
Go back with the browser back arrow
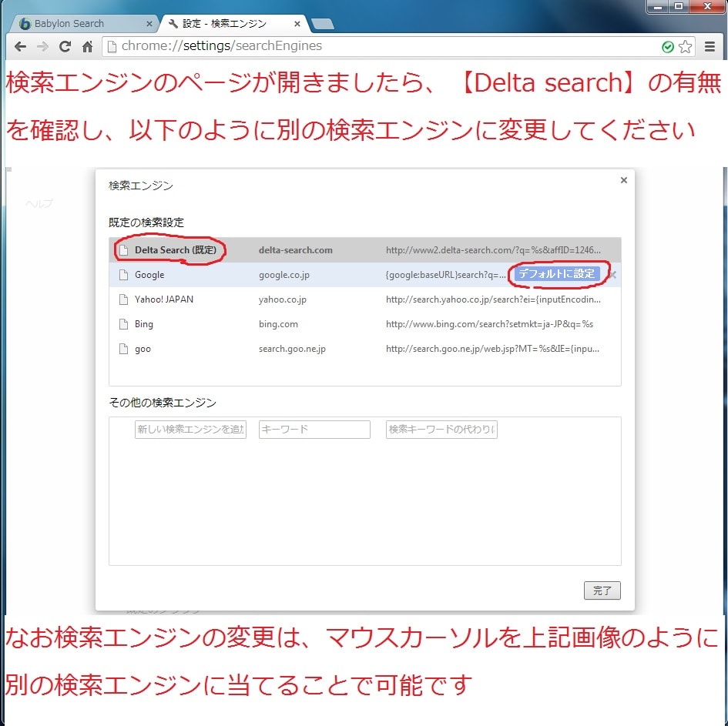21,46
